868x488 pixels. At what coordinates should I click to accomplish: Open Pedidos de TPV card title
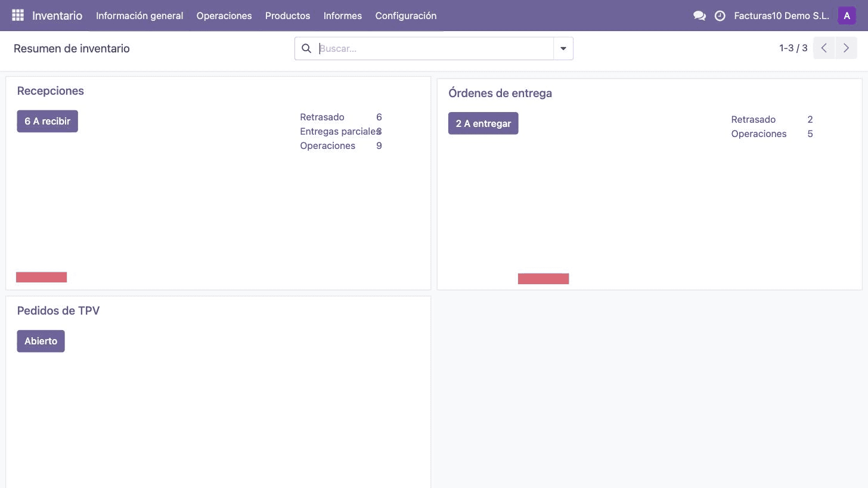pos(58,310)
